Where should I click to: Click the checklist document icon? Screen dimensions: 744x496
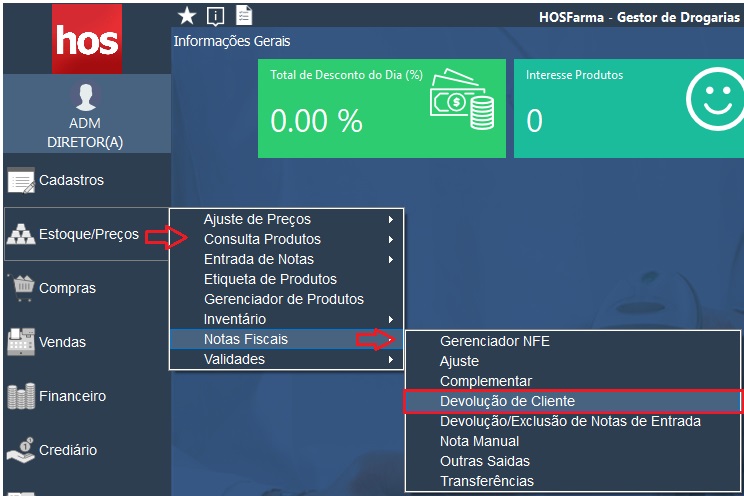tap(243, 15)
